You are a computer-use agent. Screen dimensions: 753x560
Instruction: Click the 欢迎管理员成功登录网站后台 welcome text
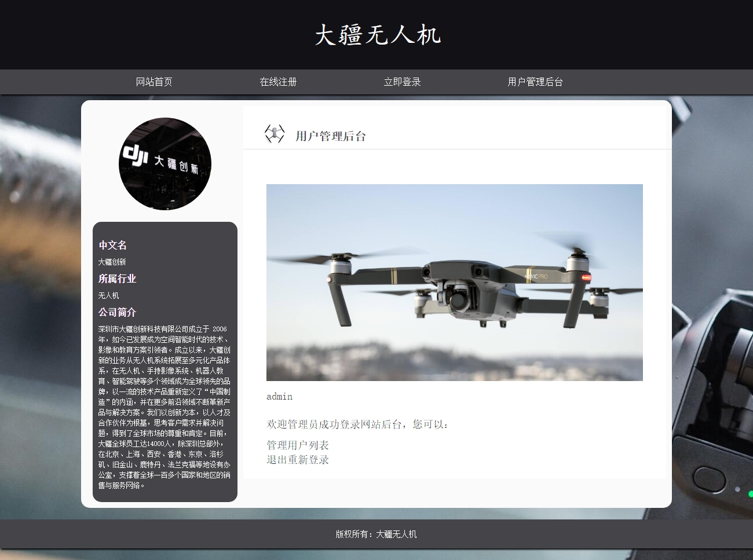coord(357,424)
